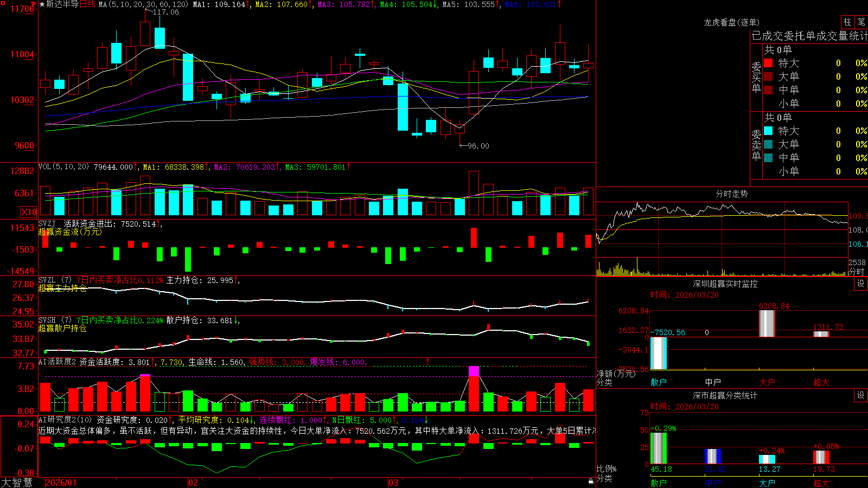
Task: Click the 散户持仓: 33.681 value
Action: [x=200, y=320]
